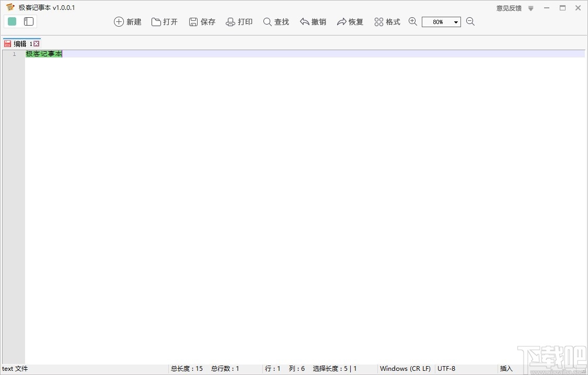Undo last action with 撤销

pos(313,22)
